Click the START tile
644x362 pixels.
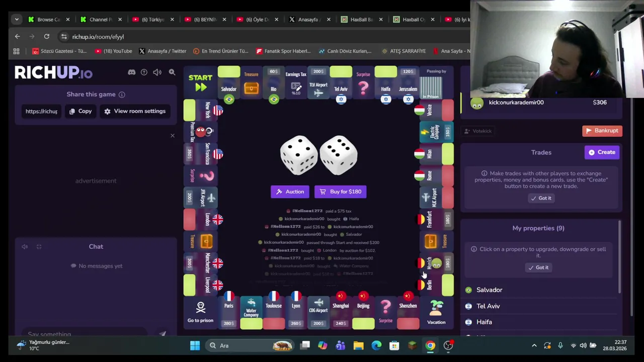coord(200,82)
